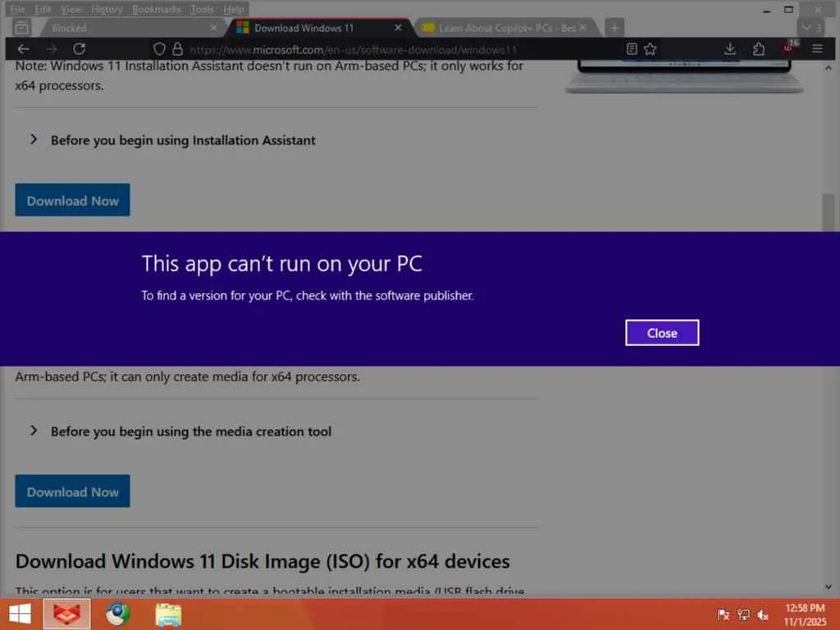
Task: Click the "This app can't run on your PC" heading
Action: [x=282, y=263]
